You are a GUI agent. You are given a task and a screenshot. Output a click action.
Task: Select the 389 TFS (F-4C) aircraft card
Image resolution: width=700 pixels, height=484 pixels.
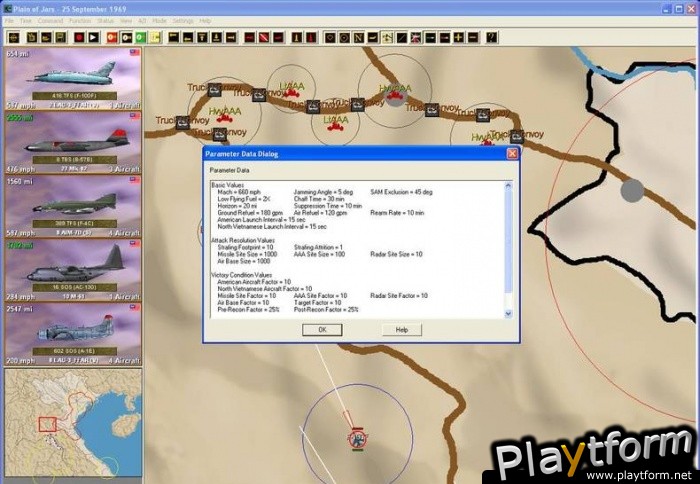pos(73,206)
